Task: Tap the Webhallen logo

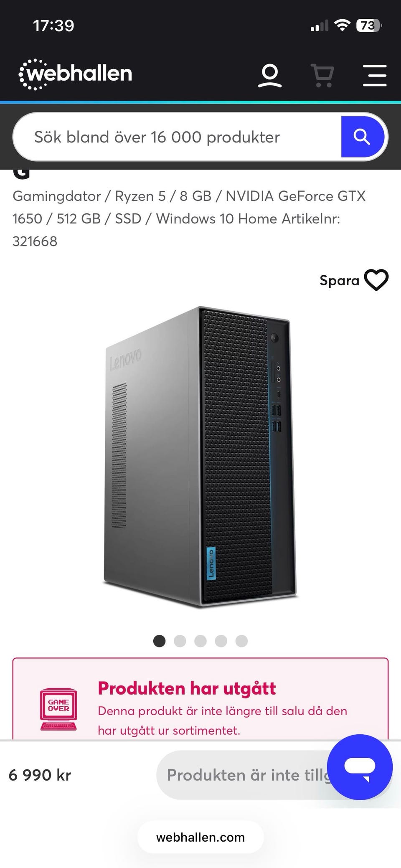Action: point(76,74)
